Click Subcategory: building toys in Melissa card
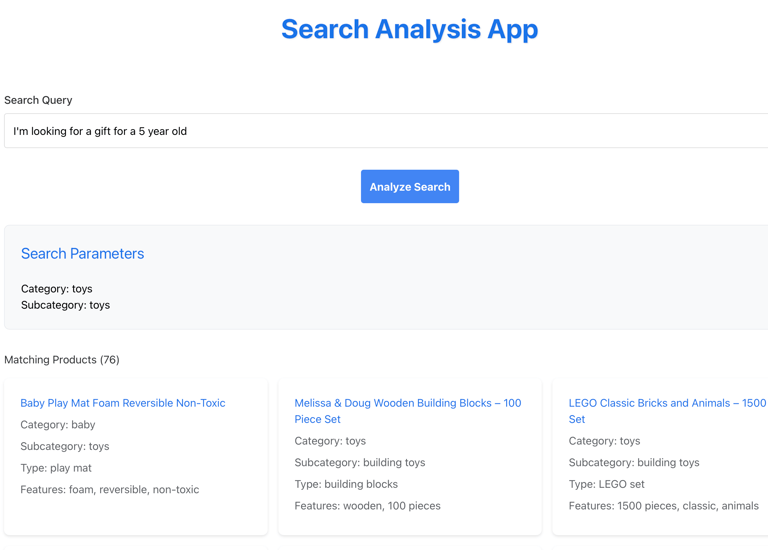The width and height of the screenshot is (768, 550). pos(360,463)
